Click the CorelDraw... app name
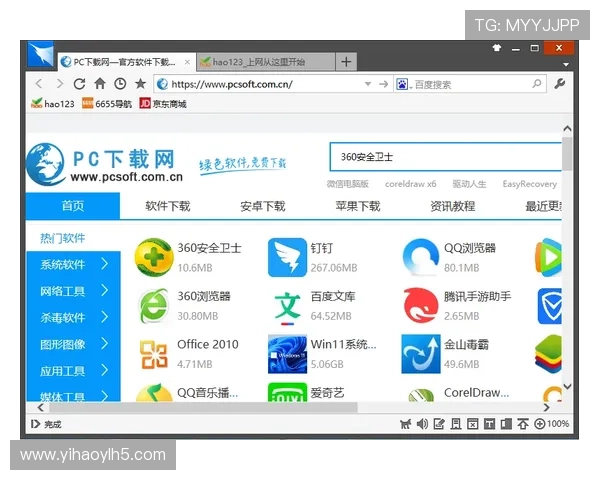 [476, 393]
